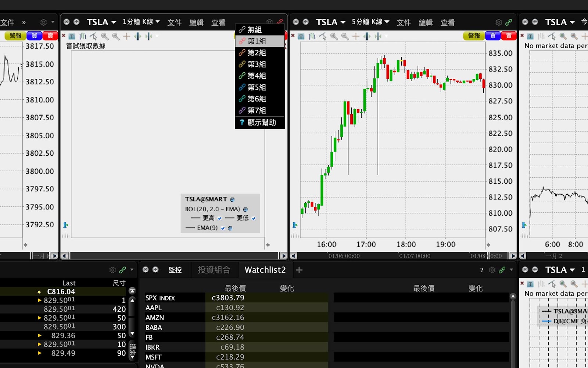Click blue 買 buy button in leftmost chart
The height and width of the screenshot is (368, 588).
[x=34, y=36]
